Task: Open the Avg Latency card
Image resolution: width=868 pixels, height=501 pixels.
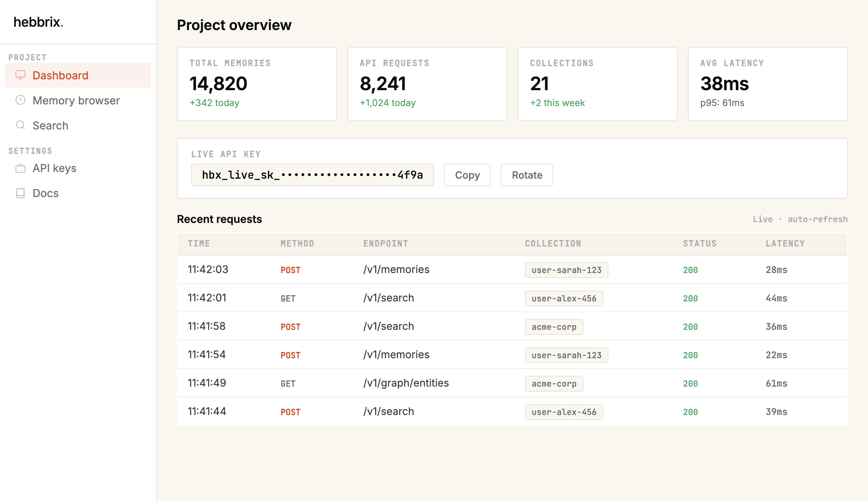Action: click(x=768, y=84)
